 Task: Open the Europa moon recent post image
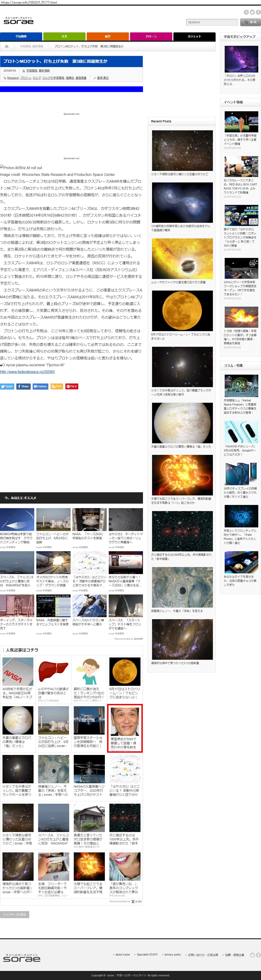tap(182, 423)
